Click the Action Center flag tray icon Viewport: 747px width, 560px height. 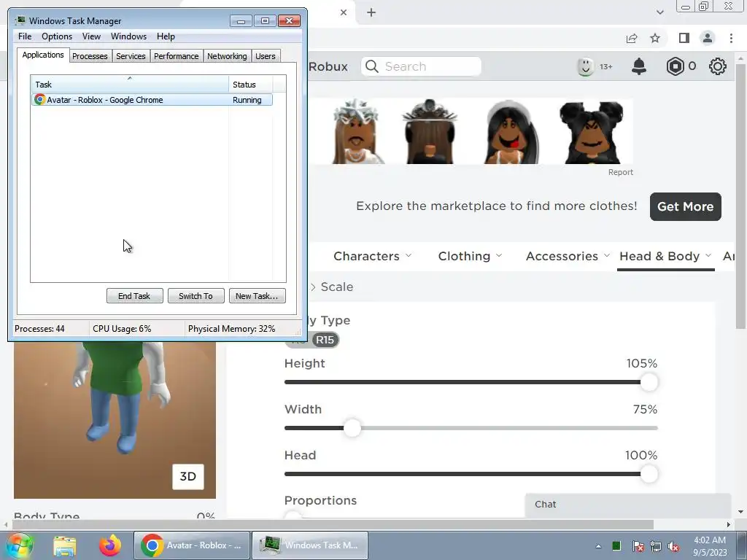tap(638, 546)
